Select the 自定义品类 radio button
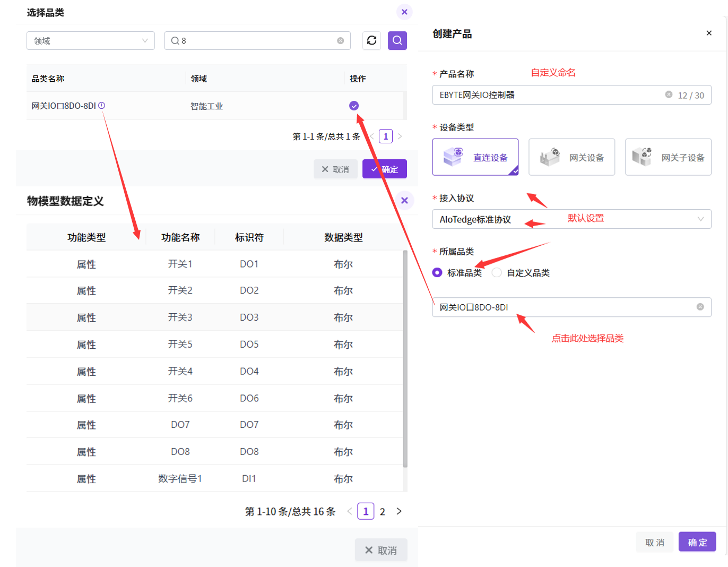 click(497, 272)
